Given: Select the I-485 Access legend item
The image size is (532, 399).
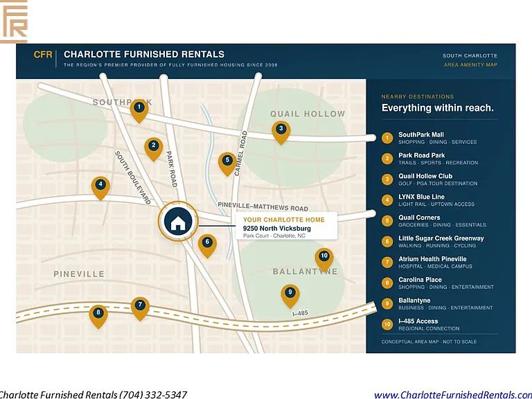Looking at the screenshot, I should 437,324.
